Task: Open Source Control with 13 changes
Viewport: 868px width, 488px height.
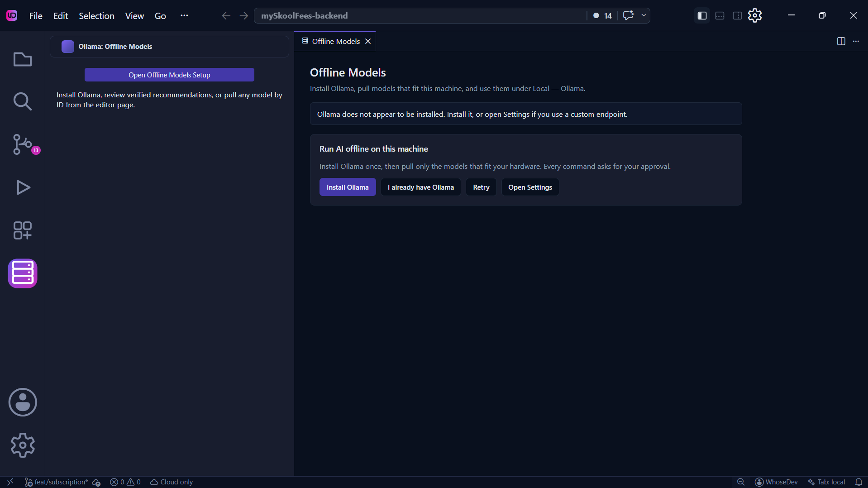Action: point(22,144)
